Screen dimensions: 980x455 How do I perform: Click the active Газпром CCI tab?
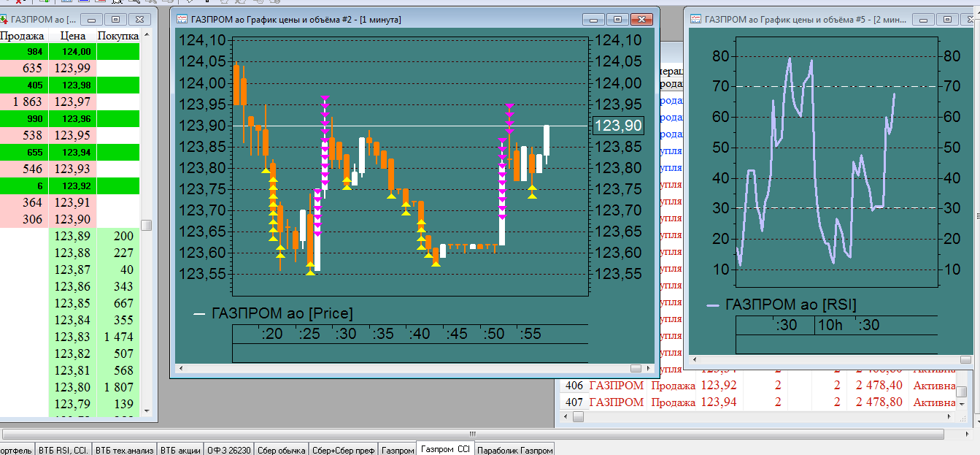click(446, 449)
